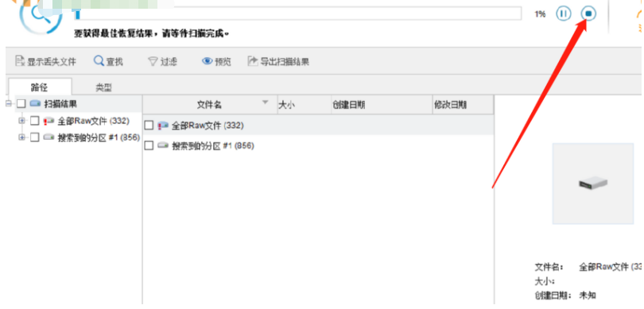Click the 1% progress percentage text

pos(540,14)
